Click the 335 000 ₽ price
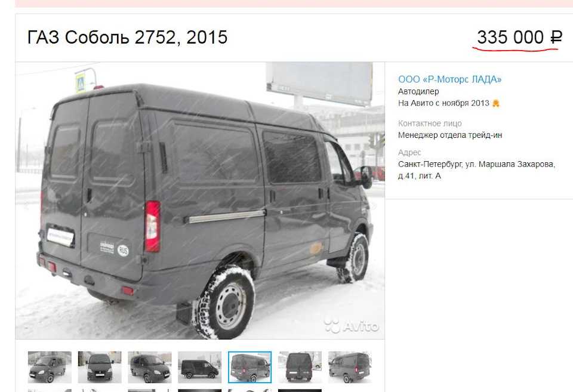This screenshot has width=573, height=392. [519, 37]
